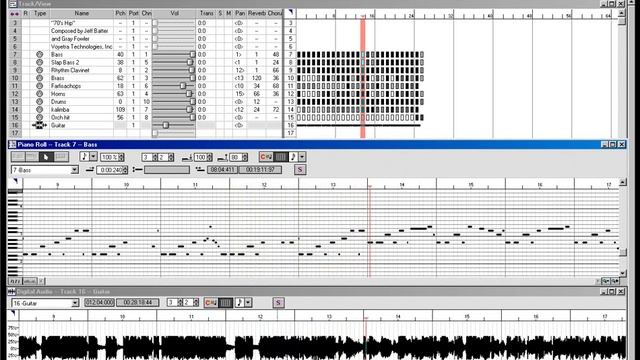Click the Piano Roll window system icon
The height and width of the screenshot is (360, 640).
[13, 144]
